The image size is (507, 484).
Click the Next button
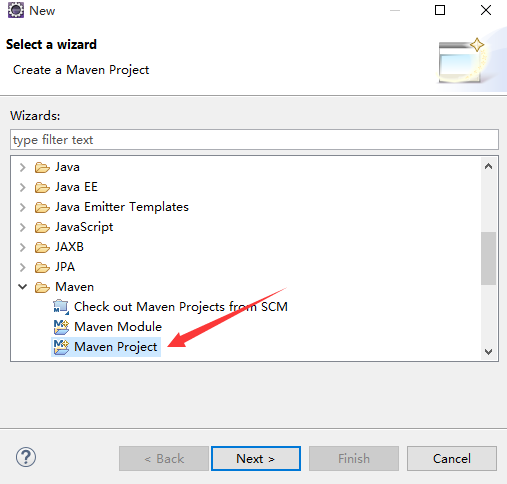pyautogui.click(x=256, y=459)
